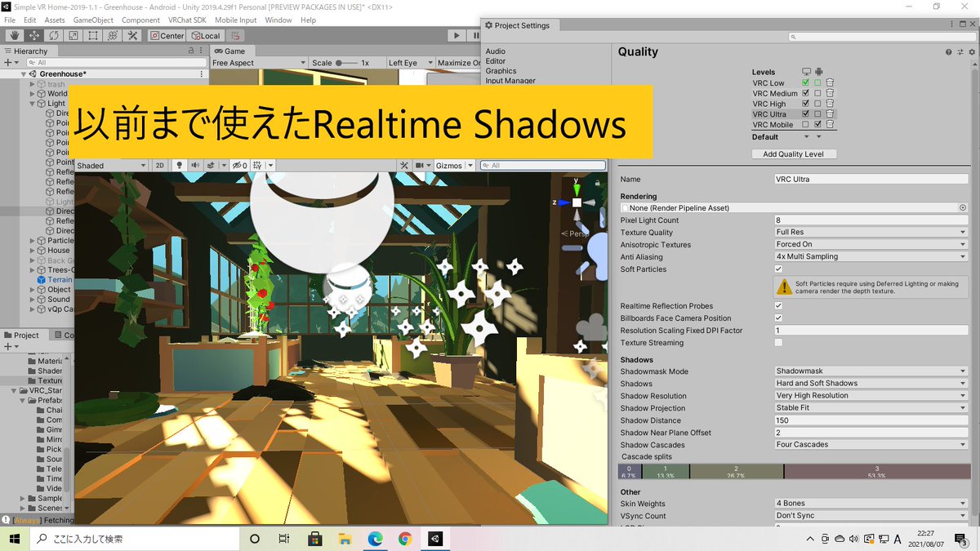Open the Texture Quality dropdown
This screenshot has height=551, width=980.
point(871,232)
